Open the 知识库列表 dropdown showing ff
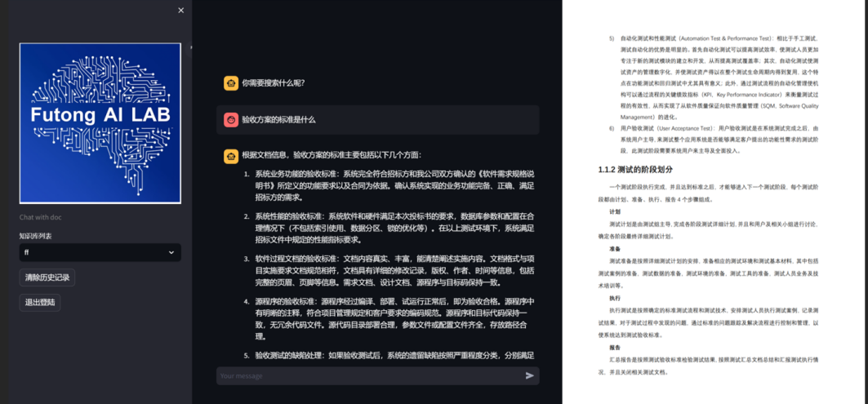 tap(100, 253)
